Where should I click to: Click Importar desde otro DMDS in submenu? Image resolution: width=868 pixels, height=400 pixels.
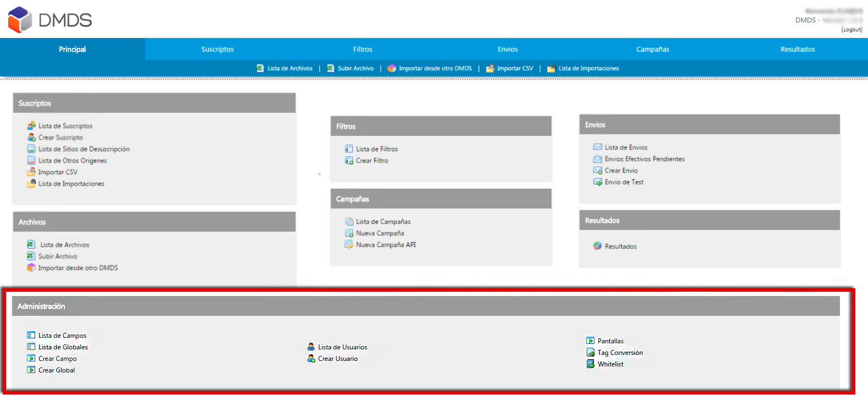(x=435, y=68)
